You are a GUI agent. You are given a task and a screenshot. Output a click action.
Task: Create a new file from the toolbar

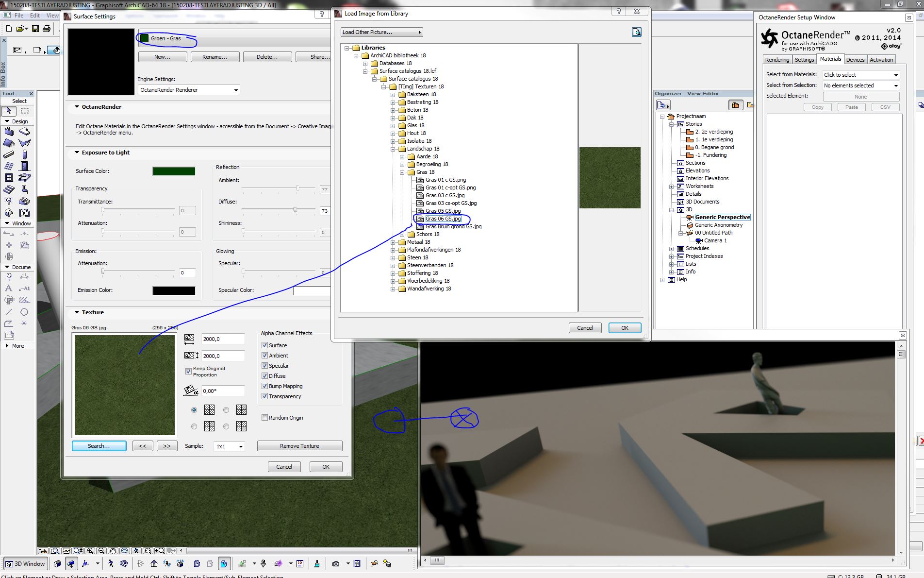point(9,29)
